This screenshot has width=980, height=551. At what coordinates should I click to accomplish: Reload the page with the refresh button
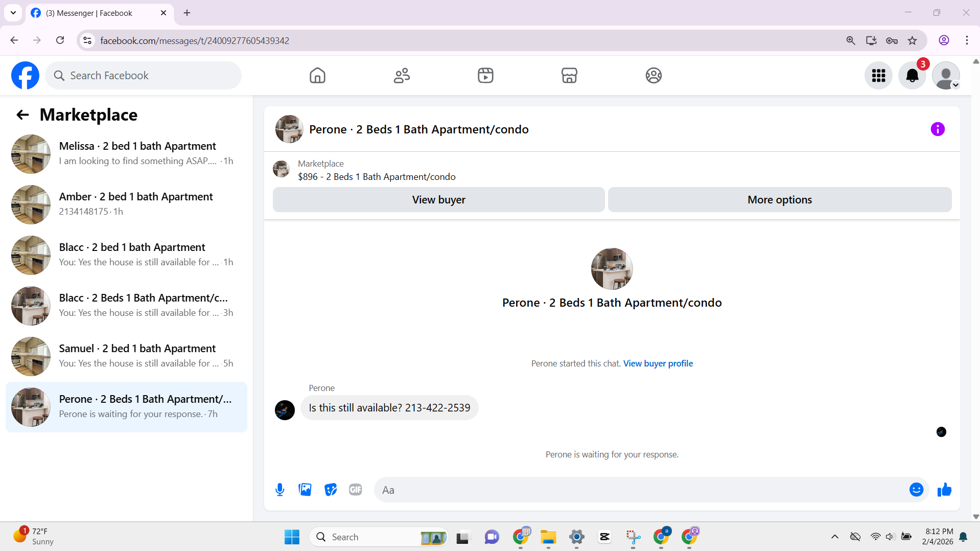coord(60,40)
